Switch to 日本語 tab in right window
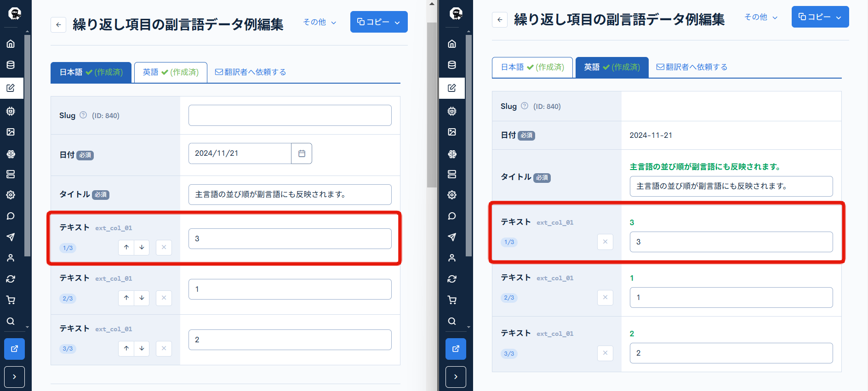This screenshot has width=868, height=391. click(x=532, y=67)
